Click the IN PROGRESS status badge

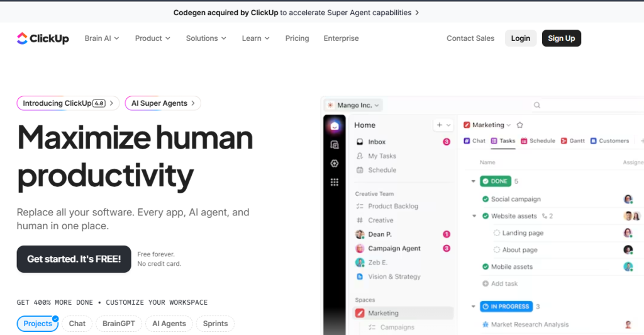506,307
